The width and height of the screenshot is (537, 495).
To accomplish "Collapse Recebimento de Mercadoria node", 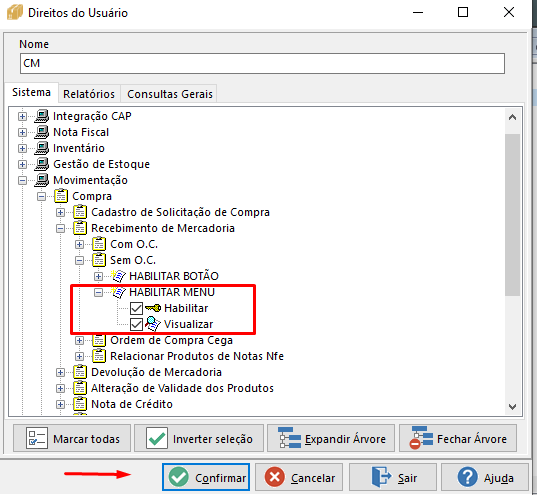I will coord(60,228).
